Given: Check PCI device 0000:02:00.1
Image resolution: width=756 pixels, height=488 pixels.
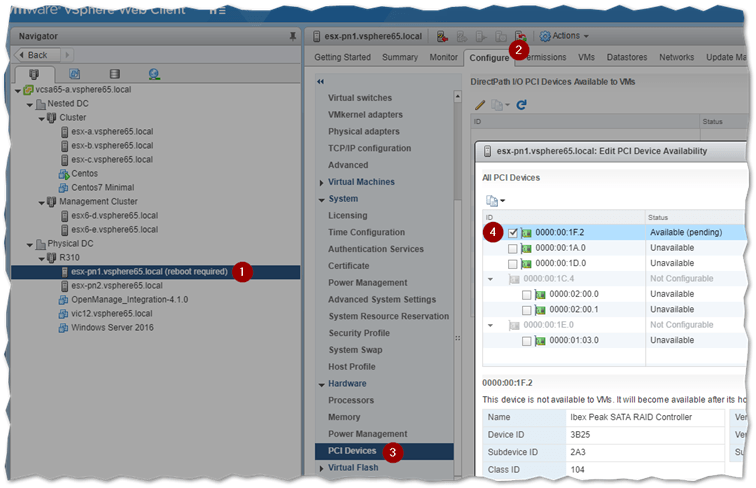Looking at the screenshot, I should click(526, 311).
